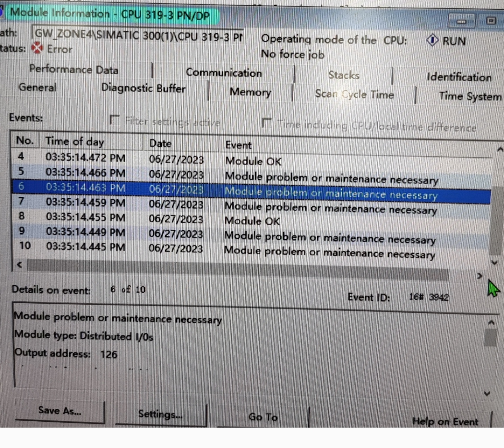Click the Date column header
504x448 pixels.
pos(181,143)
